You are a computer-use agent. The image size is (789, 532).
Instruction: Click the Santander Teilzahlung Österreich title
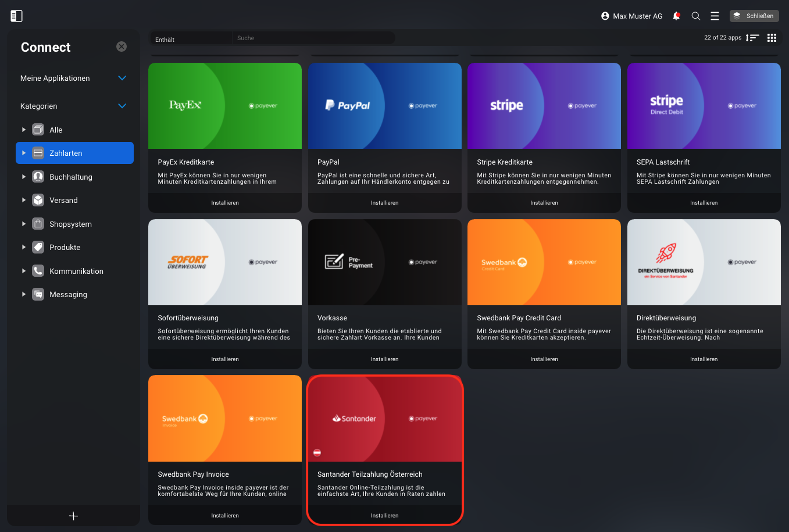(x=370, y=474)
